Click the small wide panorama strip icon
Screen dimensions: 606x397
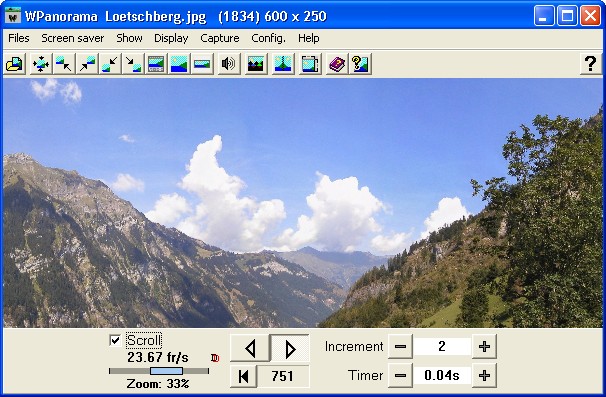pos(202,64)
